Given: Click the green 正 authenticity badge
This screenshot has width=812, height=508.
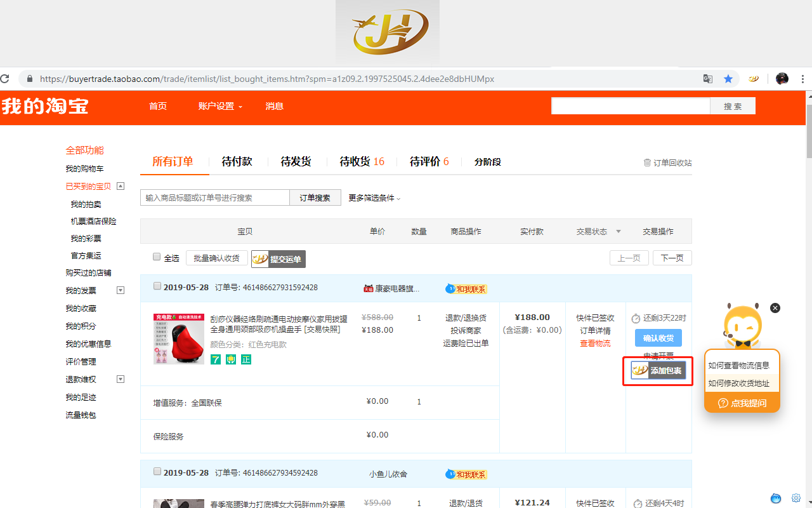Looking at the screenshot, I should tap(246, 359).
